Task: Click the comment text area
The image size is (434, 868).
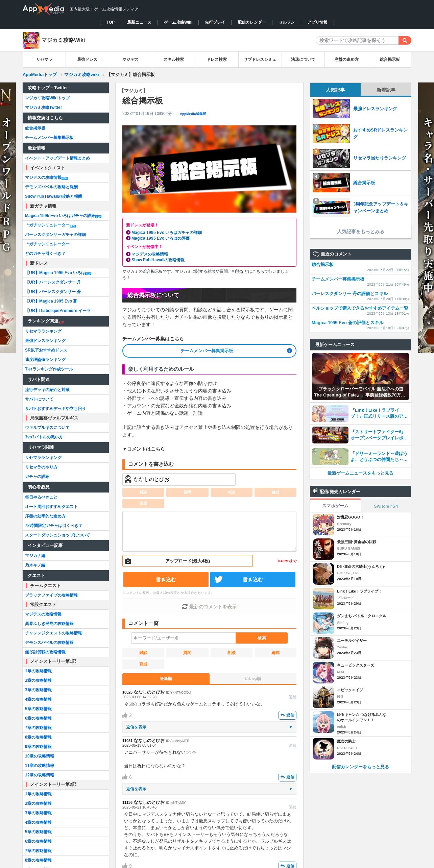Action: 209,531
